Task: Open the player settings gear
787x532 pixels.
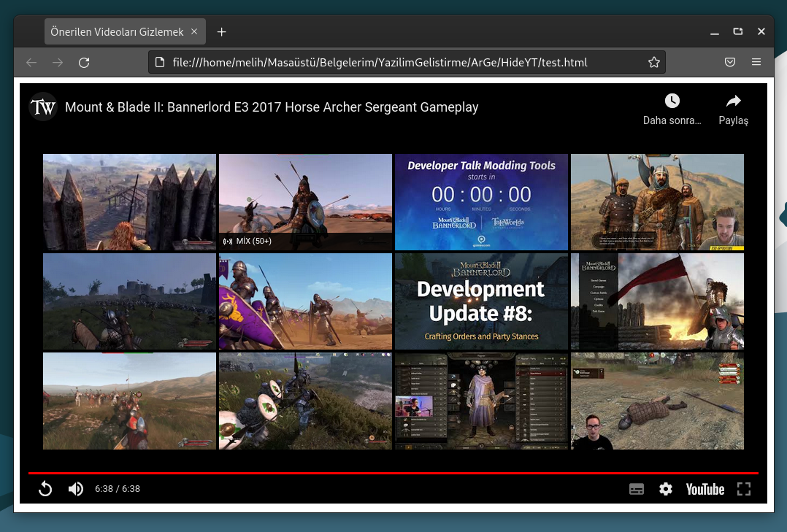Action: [x=666, y=490]
